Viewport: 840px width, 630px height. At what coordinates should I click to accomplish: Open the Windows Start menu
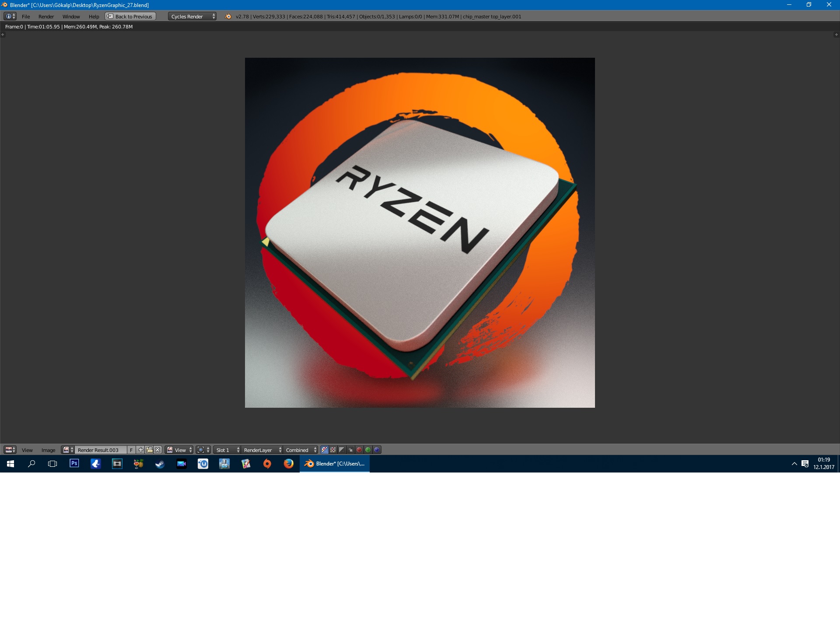(x=10, y=464)
